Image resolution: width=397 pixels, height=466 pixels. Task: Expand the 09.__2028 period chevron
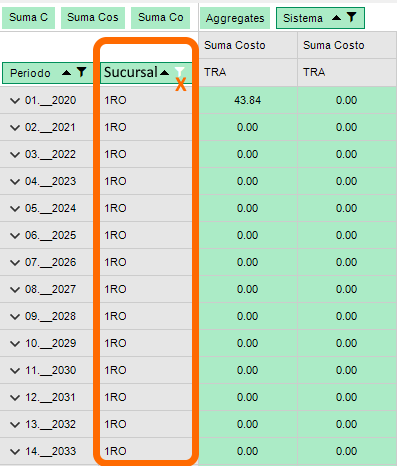pos(15,316)
